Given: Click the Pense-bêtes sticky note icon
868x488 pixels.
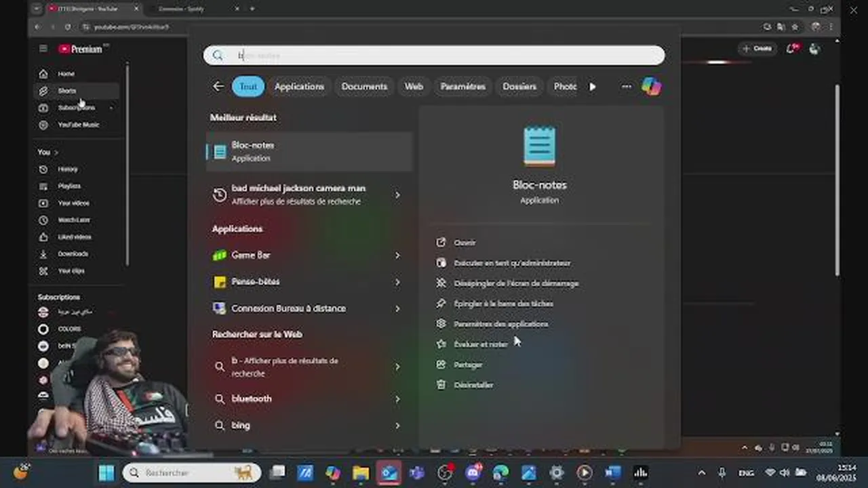Looking at the screenshot, I should (x=220, y=282).
